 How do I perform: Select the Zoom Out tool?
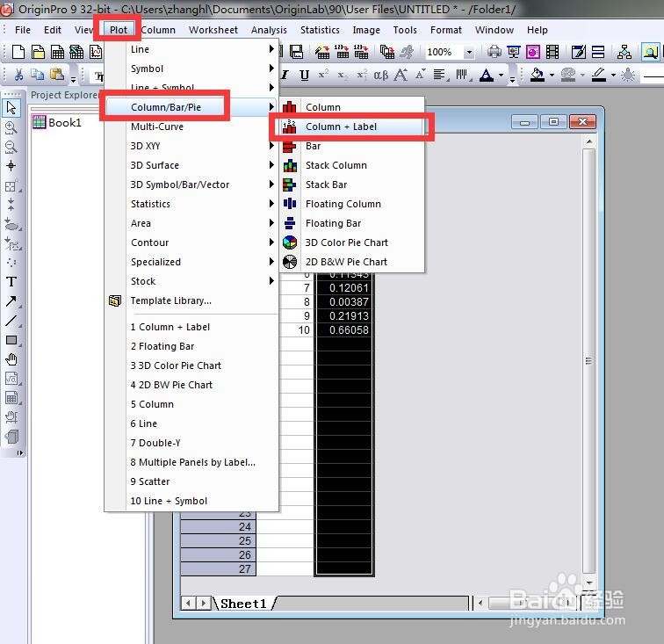(x=11, y=147)
